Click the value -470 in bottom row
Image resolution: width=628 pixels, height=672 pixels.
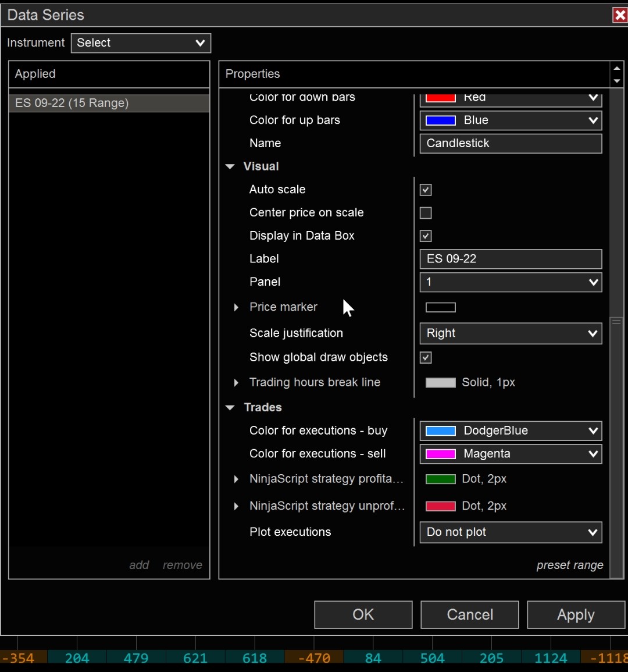pos(314,658)
